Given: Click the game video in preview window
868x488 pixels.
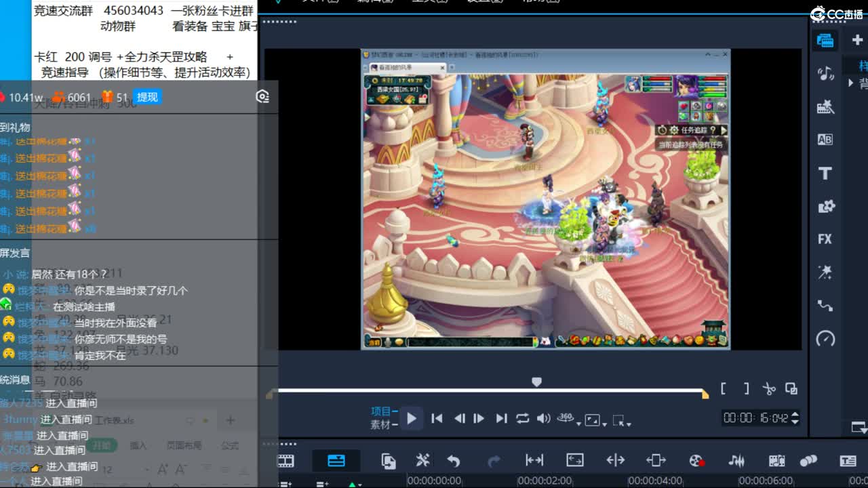Looking at the screenshot, I should coord(546,199).
